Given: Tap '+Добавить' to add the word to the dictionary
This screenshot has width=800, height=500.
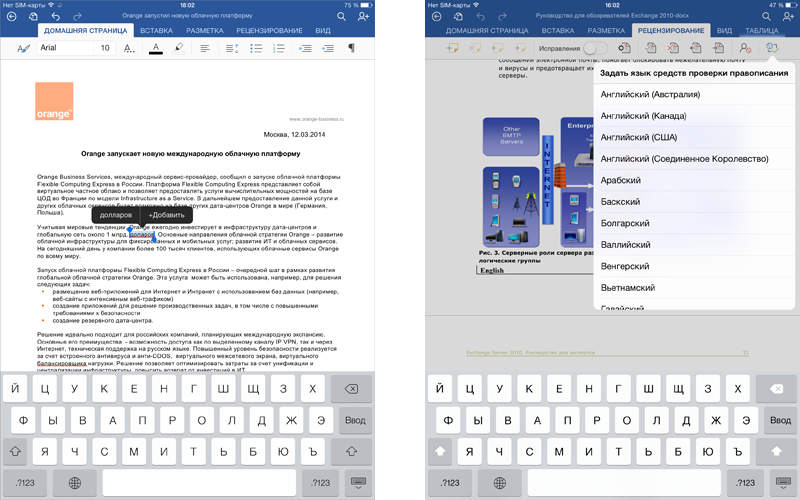Looking at the screenshot, I should [166, 215].
